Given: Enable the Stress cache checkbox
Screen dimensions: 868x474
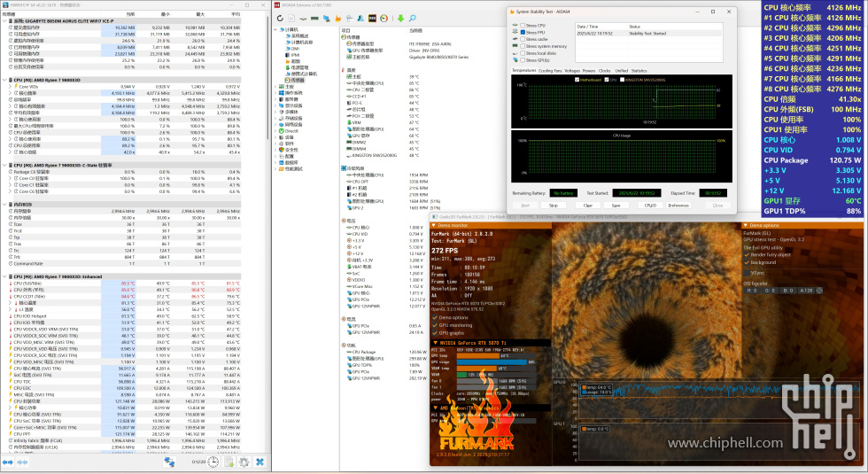Looking at the screenshot, I should [523, 39].
